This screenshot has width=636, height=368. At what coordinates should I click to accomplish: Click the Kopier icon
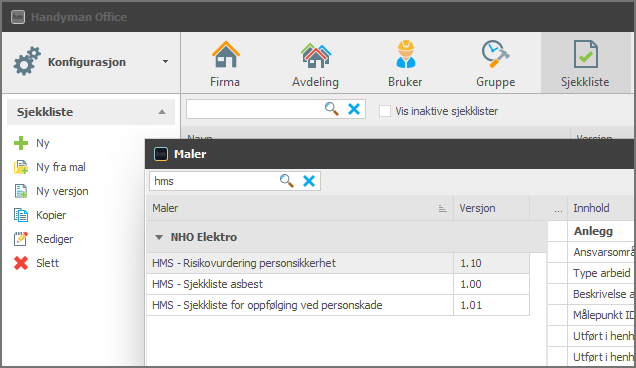(21, 215)
